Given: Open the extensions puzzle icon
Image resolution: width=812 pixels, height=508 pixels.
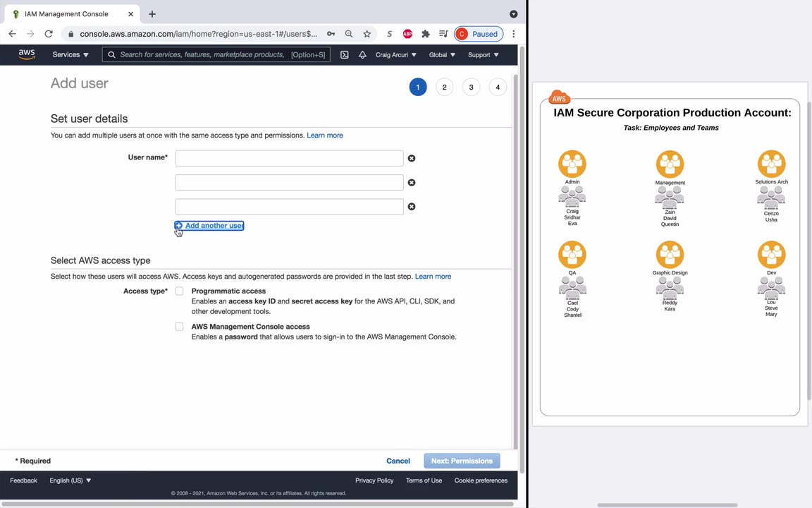Looking at the screenshot, I should (426, 34).
